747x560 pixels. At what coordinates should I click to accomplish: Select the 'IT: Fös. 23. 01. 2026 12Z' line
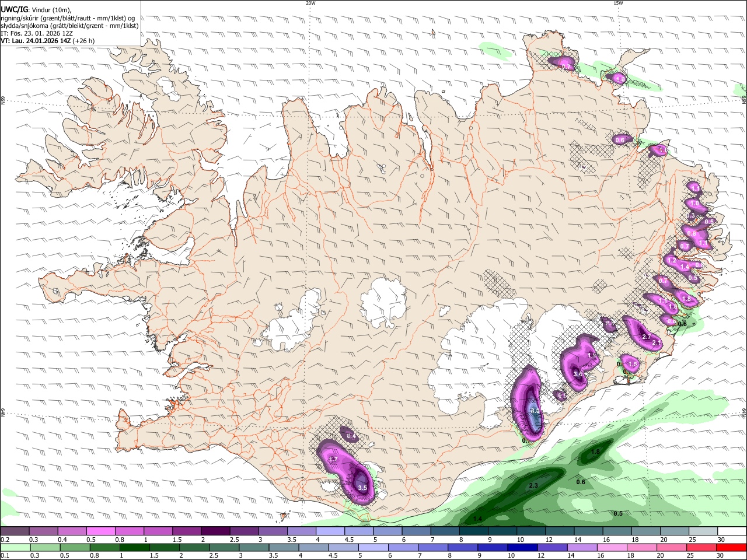37,34
